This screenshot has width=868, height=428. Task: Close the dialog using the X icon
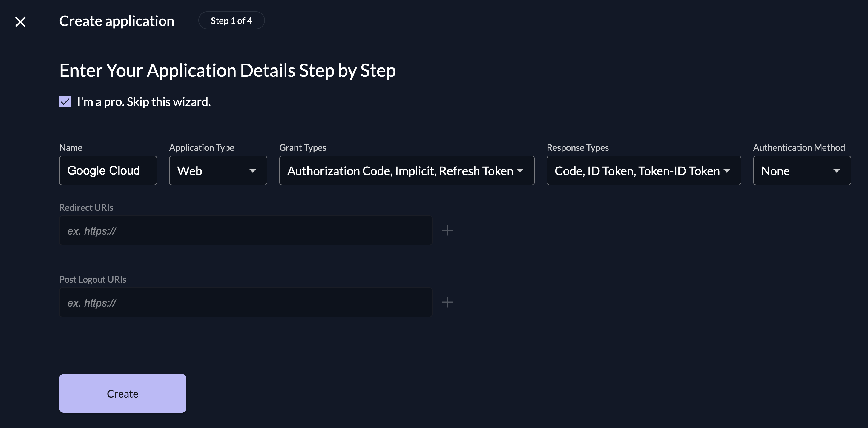click(x=20, y=21)
